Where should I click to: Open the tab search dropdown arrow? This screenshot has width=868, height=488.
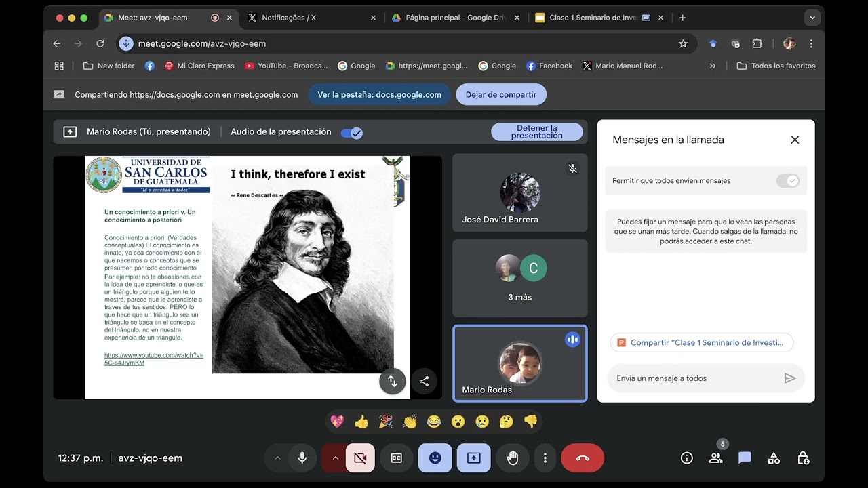pyautogui.click(x=812, y=18)
